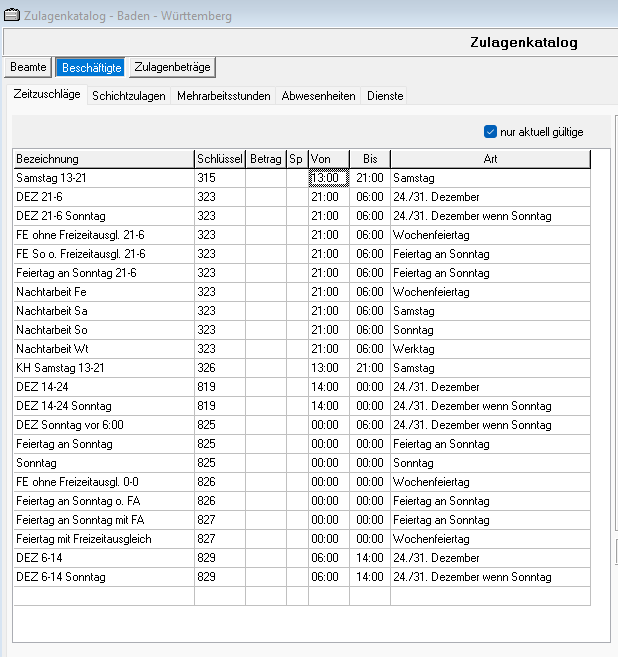
Task: Open the Mehrarbeitsstunden tab
Action: [224, 96]
